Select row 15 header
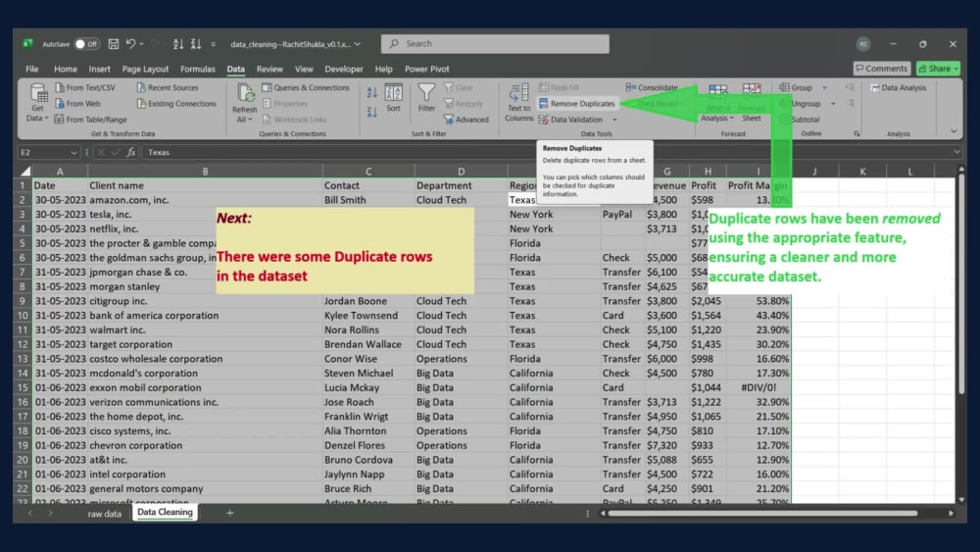The width and height of the screenshot is (980, 552). [x=23, y=387]
